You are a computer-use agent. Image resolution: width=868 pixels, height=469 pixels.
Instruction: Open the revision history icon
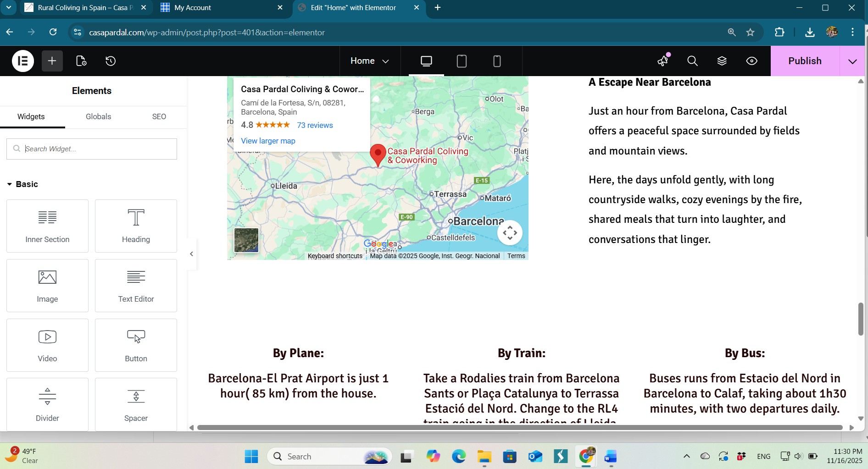point(111,61)
